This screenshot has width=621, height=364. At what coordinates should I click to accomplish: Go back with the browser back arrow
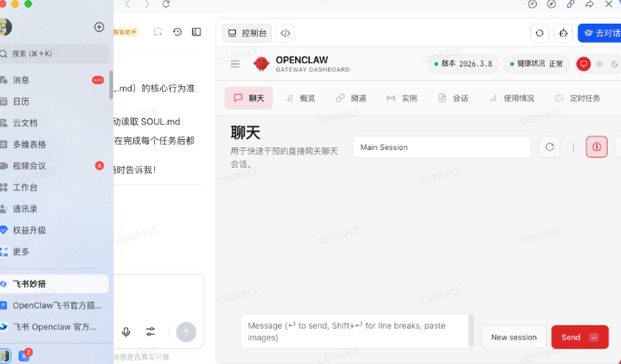(128, 4)
